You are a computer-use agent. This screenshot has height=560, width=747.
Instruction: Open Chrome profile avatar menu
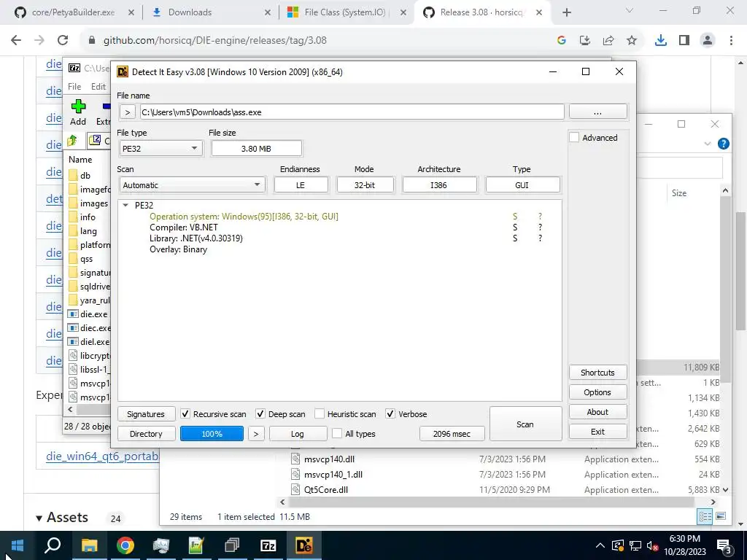coord(708,41)
